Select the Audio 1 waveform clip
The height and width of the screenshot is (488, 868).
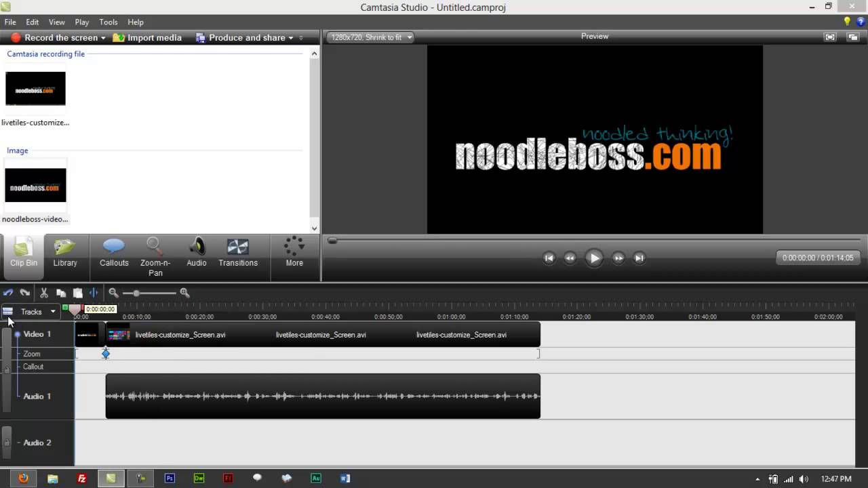tap(323, 396)
